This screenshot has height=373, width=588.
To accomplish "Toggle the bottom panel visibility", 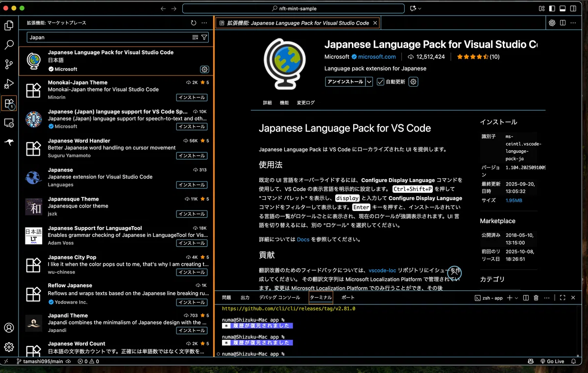I will pyautogui.click(x=563, y=8).
